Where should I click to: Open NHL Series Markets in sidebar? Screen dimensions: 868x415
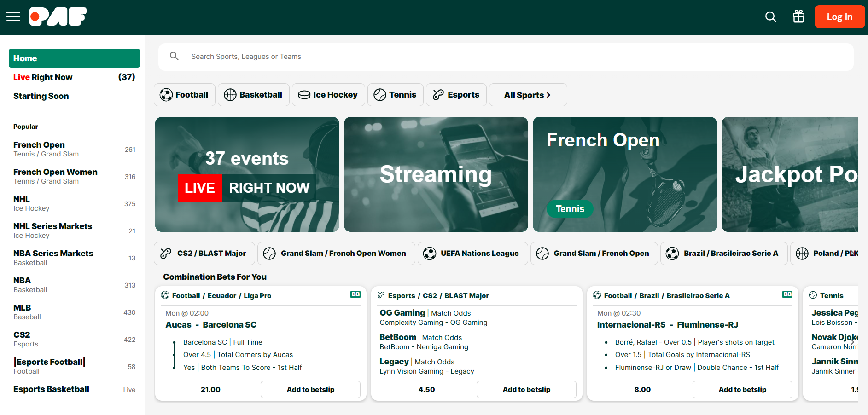74,231
